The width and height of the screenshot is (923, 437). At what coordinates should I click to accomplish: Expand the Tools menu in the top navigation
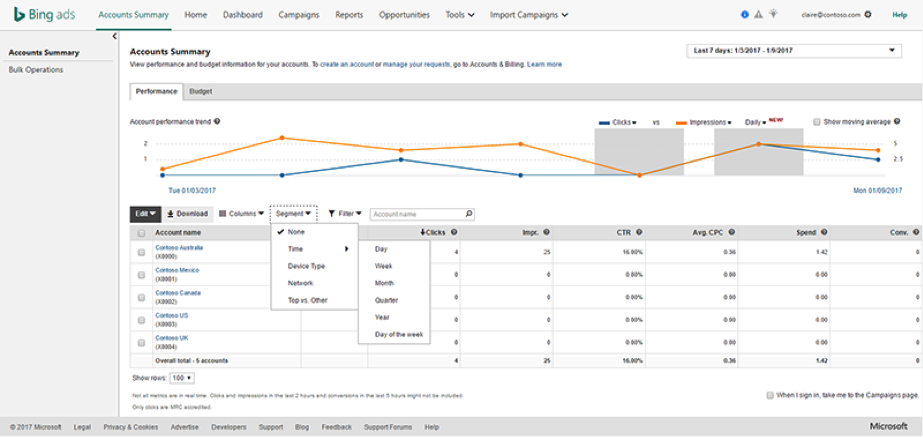click(460, 15)
